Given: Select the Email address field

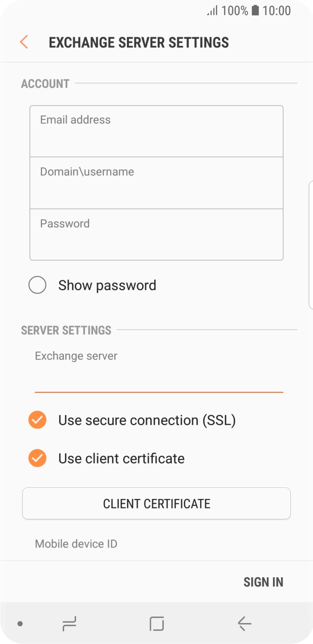Looking at the screenshot, I should (x=156, y=130).
